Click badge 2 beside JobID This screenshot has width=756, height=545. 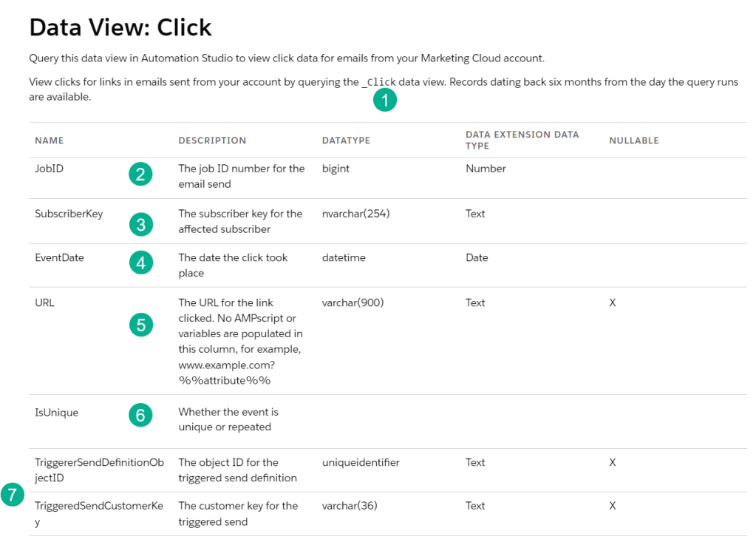(140, 175)
